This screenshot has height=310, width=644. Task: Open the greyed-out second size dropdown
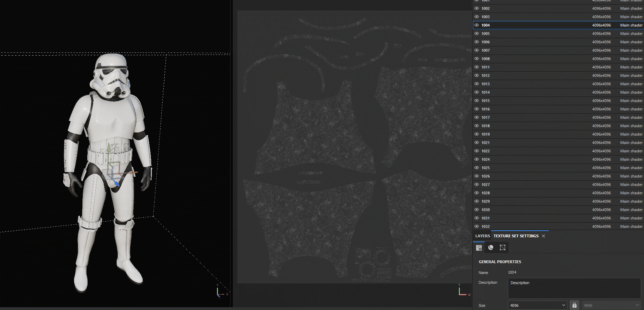point(611,305)
